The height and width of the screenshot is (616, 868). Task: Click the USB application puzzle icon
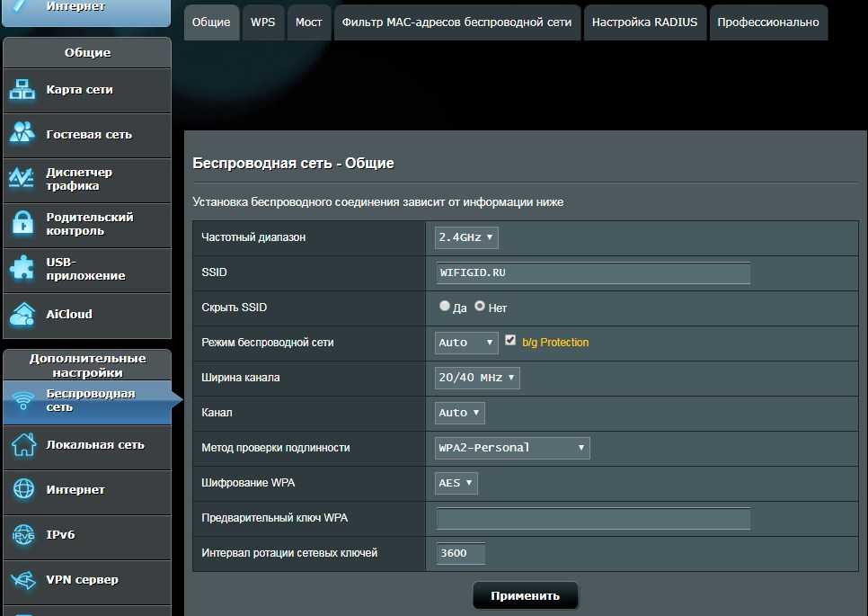[22, 269]
